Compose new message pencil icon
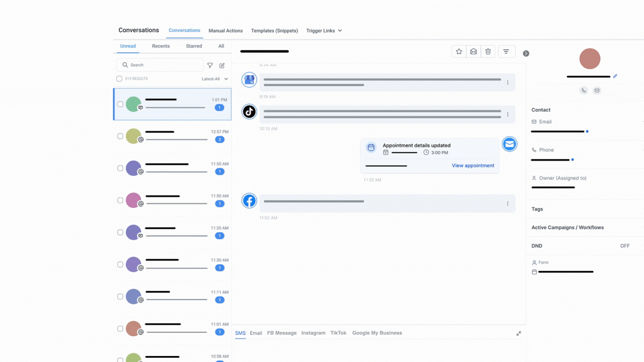The height and width of the screenshot is (362, 644). pos(222,65)
